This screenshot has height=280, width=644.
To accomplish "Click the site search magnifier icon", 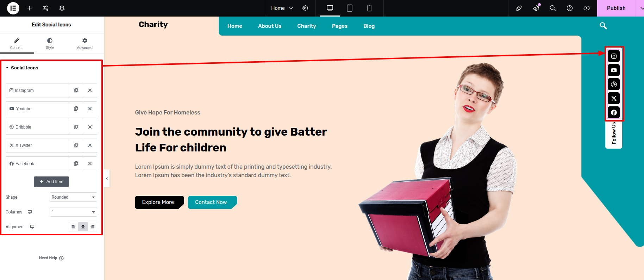I will (603, 26).
